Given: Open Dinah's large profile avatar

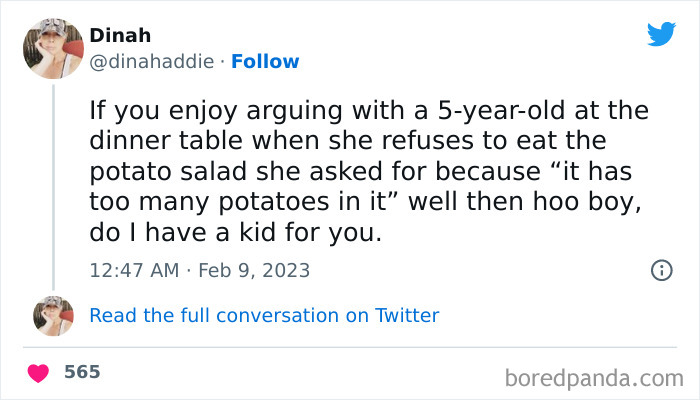Looking at the screenshot, I should 53,48.
